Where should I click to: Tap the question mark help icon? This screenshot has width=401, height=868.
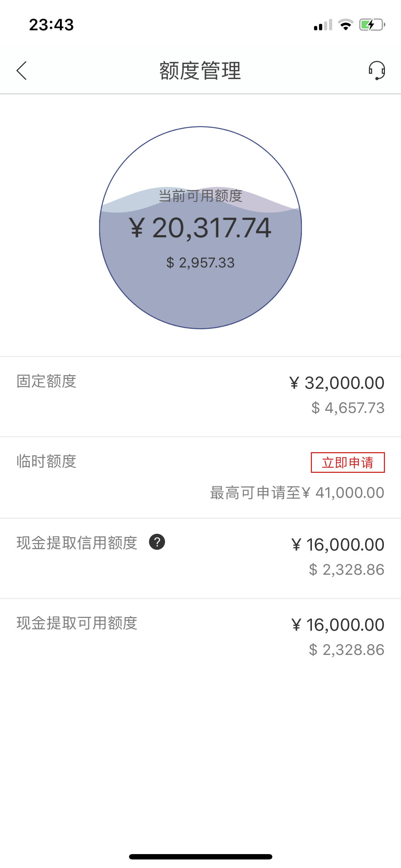(x=157, y=542)
